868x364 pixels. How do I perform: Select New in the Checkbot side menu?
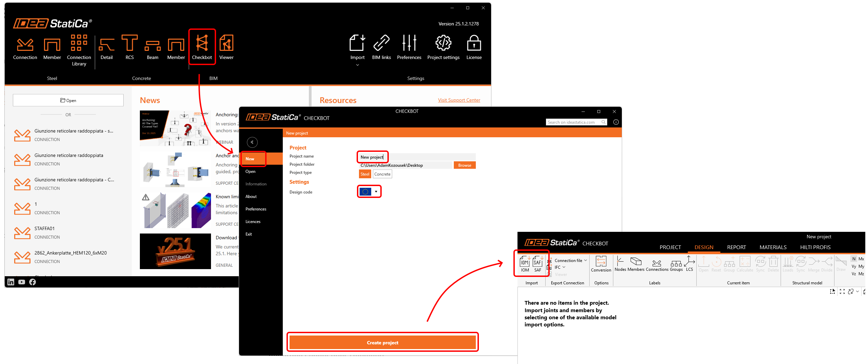click(x=261, y=159)
